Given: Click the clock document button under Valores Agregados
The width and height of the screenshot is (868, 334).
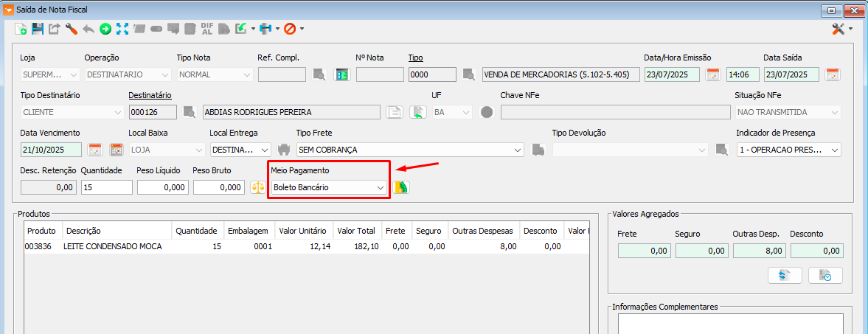Looking at the screenshot, I should click(x=825, y=275).
